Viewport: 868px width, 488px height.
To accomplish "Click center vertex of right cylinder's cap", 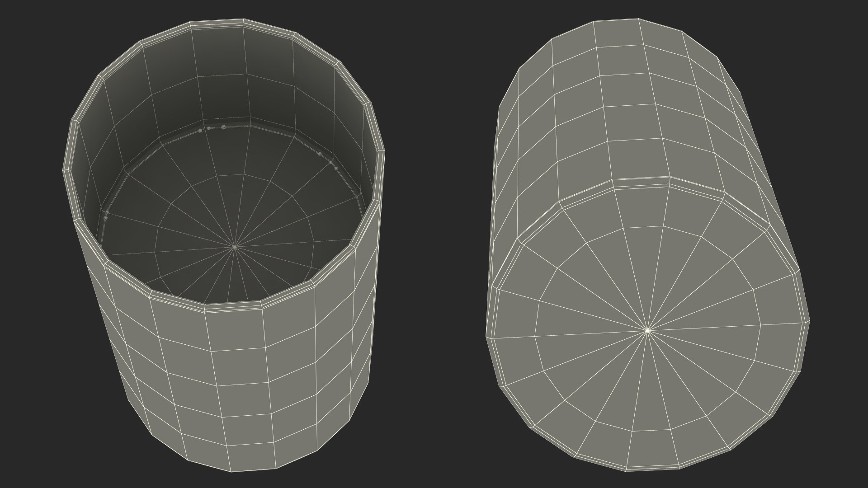I will (x=647, y=330).
